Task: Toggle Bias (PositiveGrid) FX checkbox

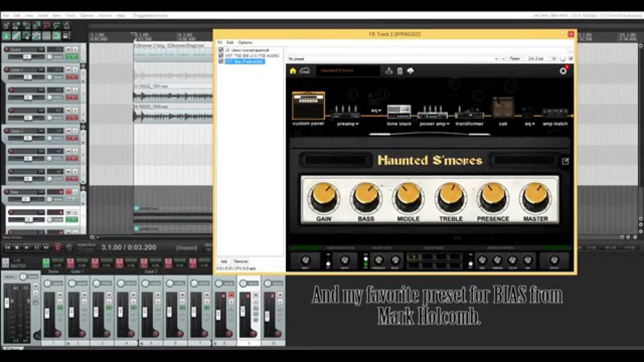Action: click(x=221, y=61)
